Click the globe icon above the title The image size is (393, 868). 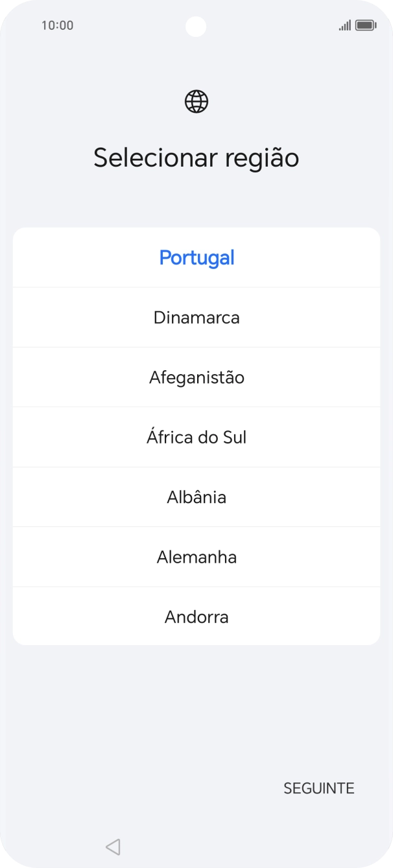pyautogui.click(x=196, y=101)
